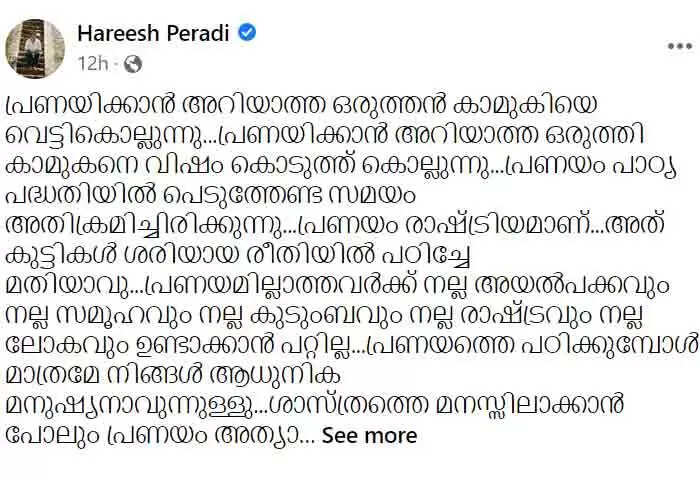The width and height of the screenshot is (700, 480).
Task: Click the globe public audience icon
Action: coord(133,64)
